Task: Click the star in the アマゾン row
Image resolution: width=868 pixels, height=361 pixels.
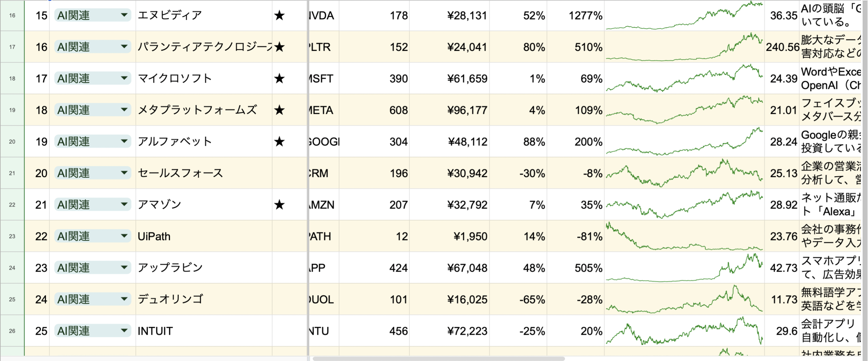Action: pos(279,205)
